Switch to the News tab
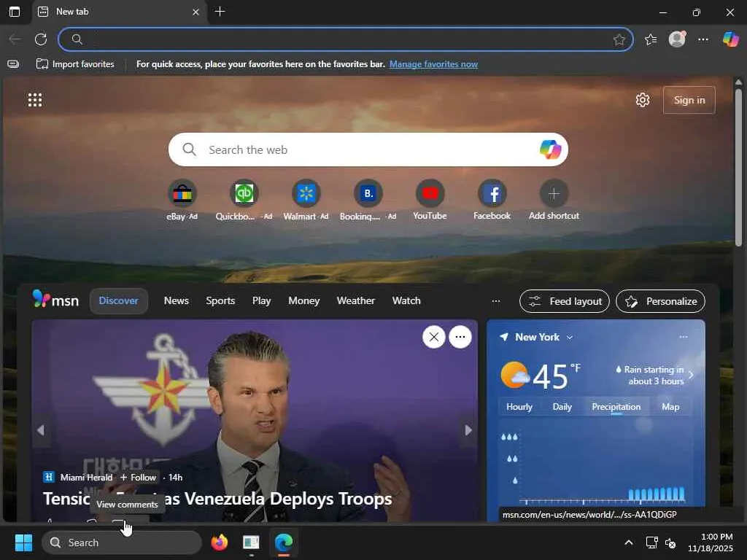Screen dimensions: 747x560 click(x=177, y=301)
